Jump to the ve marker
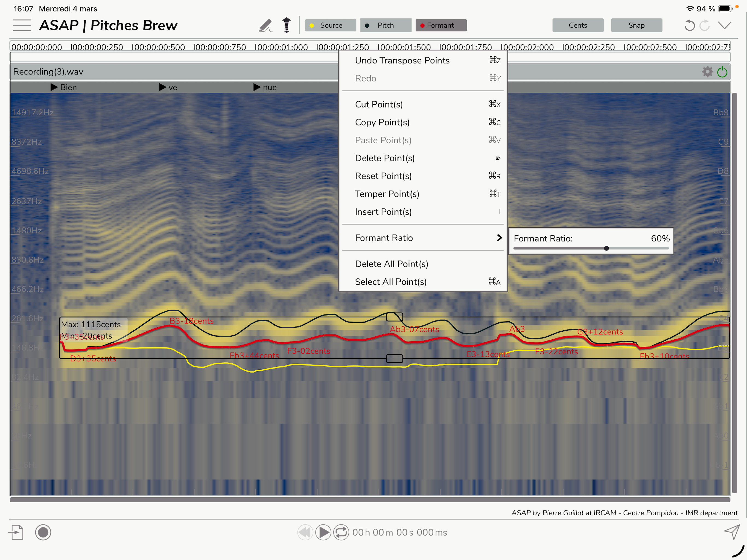This screenshot has width=747, height=560. pos(168,87)
